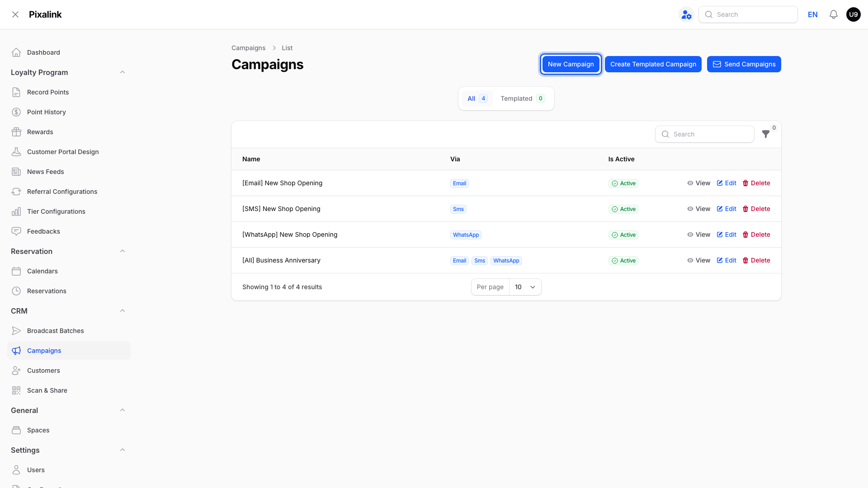
Task: Click the Record Points document icon
Action: coord(16,92)
